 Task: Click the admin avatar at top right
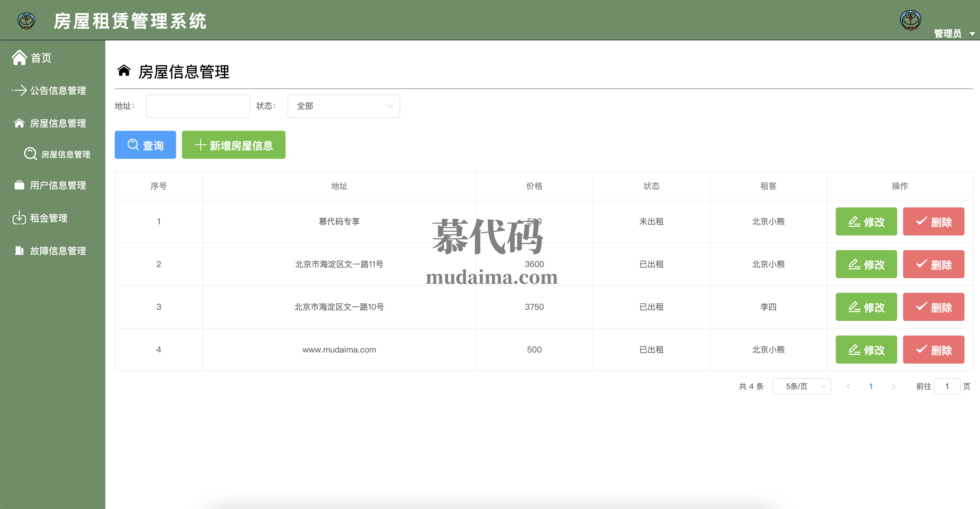pyautogui.click(x=910, y=20)
